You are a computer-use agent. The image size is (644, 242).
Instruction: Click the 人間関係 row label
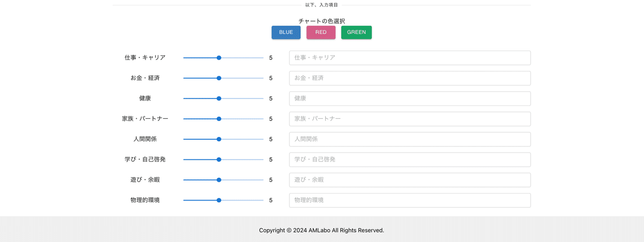coord(145,139)
